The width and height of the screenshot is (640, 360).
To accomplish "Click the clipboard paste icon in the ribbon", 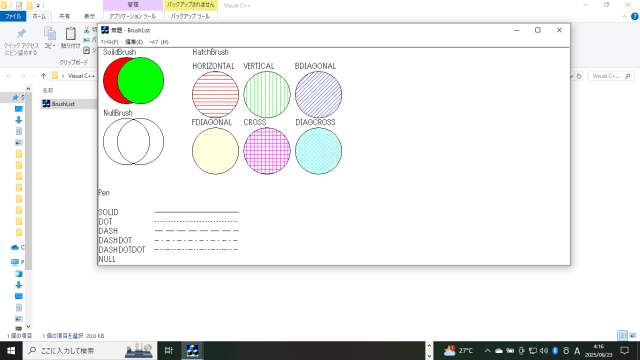I will pos(71,34).
